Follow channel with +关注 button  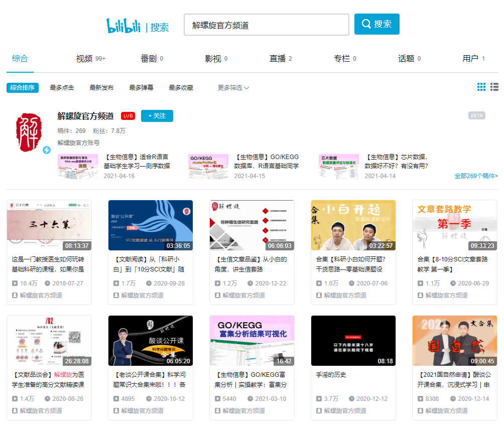pos(157,116)
